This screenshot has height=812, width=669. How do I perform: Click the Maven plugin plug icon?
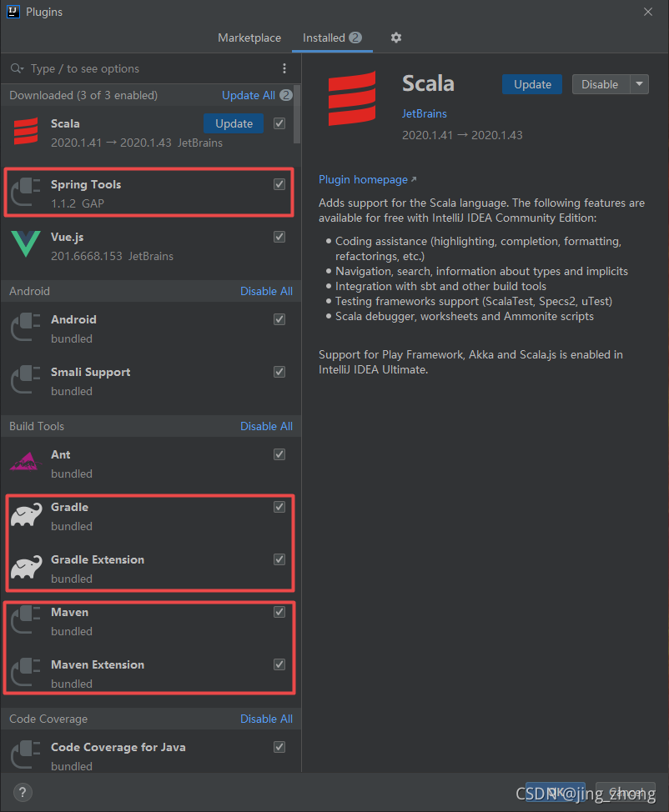(x=26, y=619)
